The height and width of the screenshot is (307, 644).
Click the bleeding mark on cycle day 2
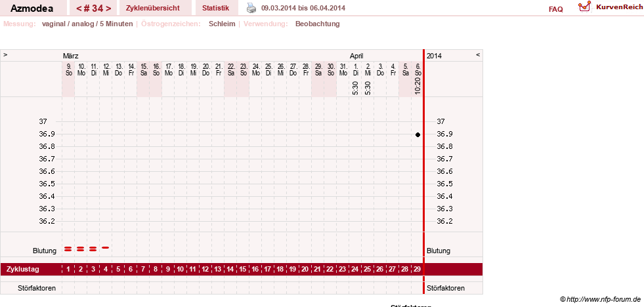coord(81,249)
